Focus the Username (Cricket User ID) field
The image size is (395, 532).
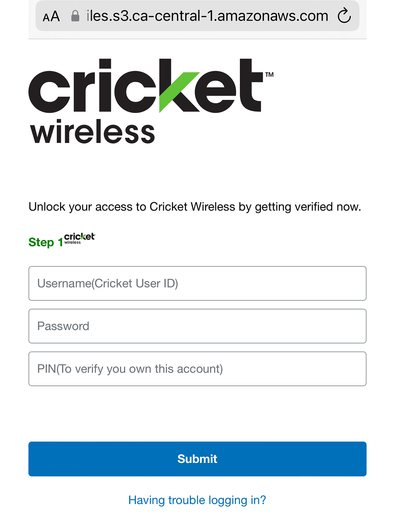[197, 283]
